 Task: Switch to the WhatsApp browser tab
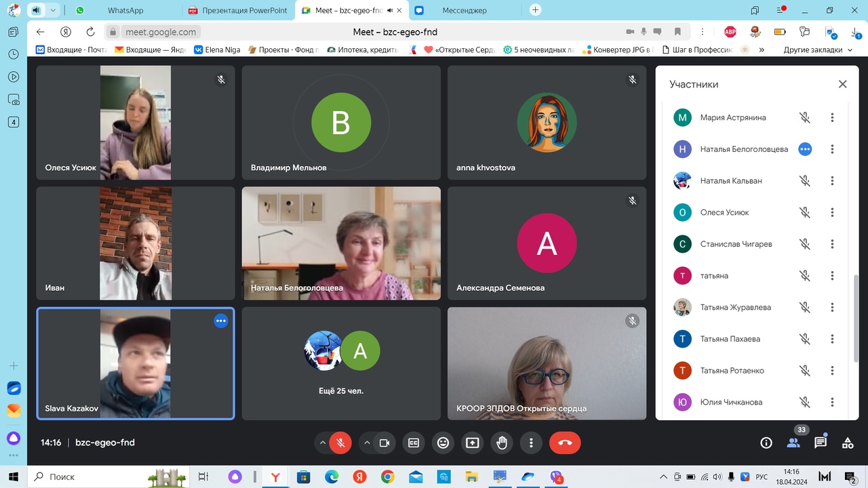pyautogui.click(x=127, y=10)
